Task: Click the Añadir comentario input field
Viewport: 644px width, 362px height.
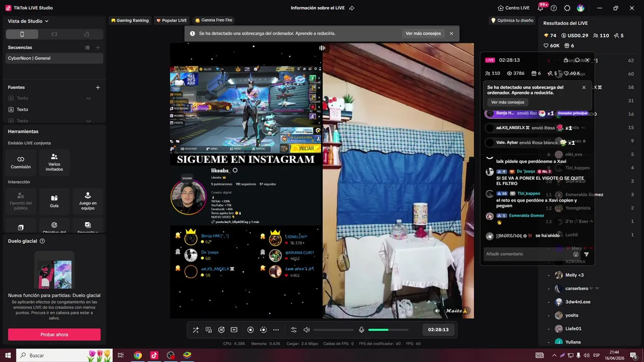Action: click(x=528, y=254)
